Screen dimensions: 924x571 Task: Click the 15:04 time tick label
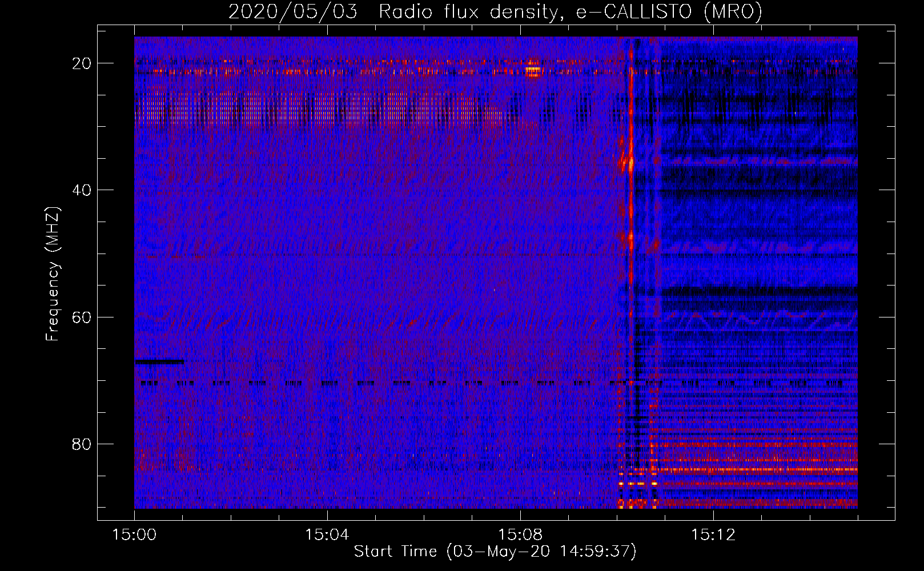click(327, 534)
